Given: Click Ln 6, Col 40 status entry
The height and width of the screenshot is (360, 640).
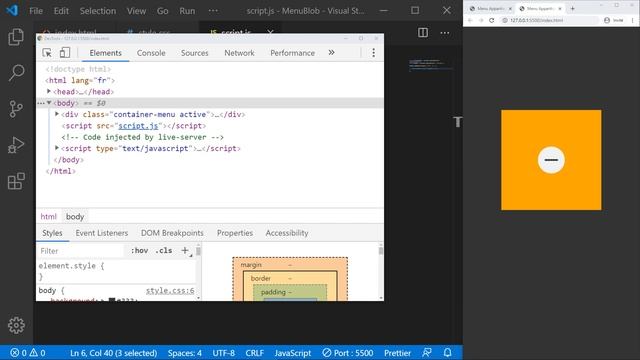Looking at the screenshot, I should tap(113, 353).
